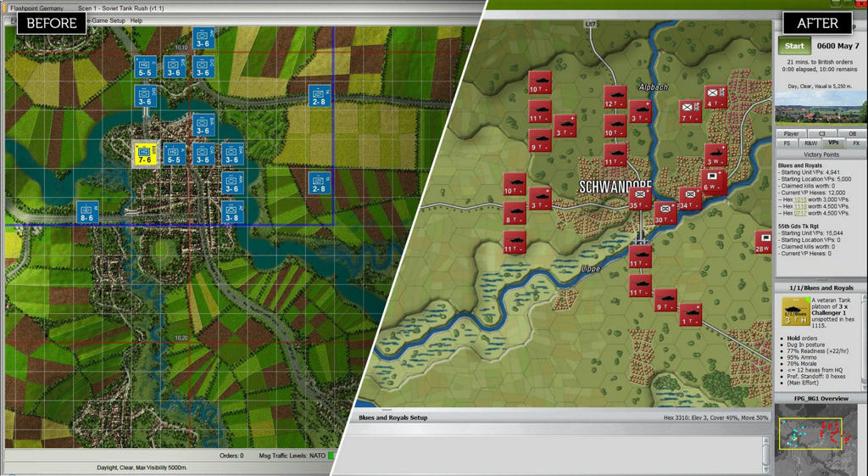Open the Pre-Game Setup menu

click(x=106, y=20)
